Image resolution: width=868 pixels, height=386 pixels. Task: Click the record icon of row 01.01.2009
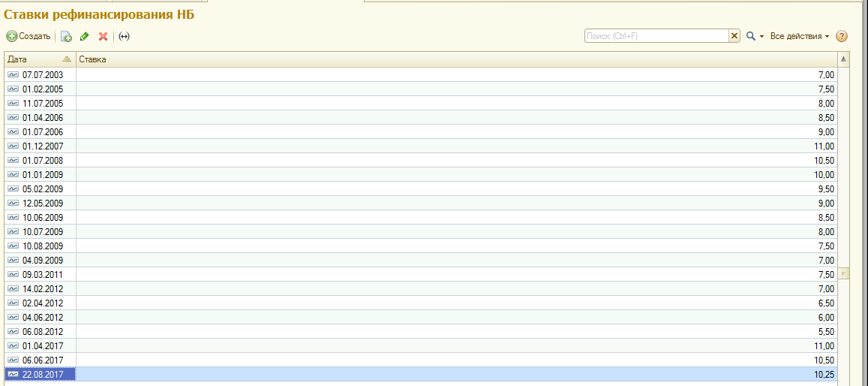point(13,174)
